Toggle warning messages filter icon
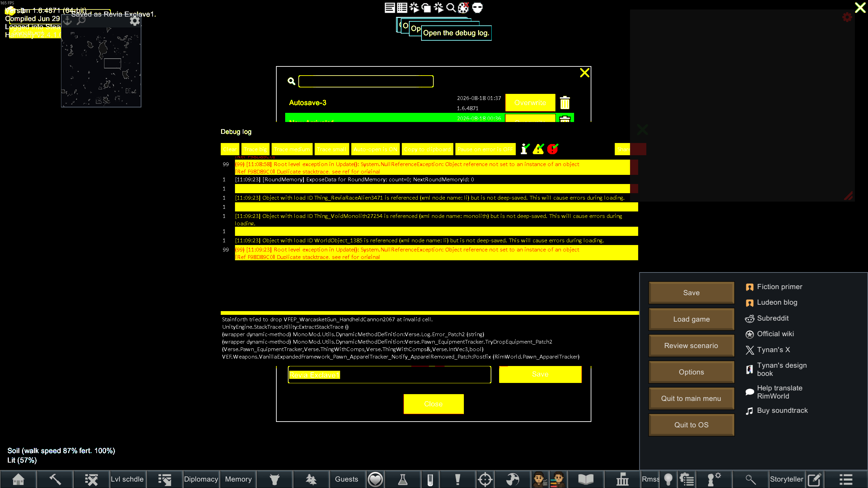The image size is (868, 488). [x=538, y=149]
